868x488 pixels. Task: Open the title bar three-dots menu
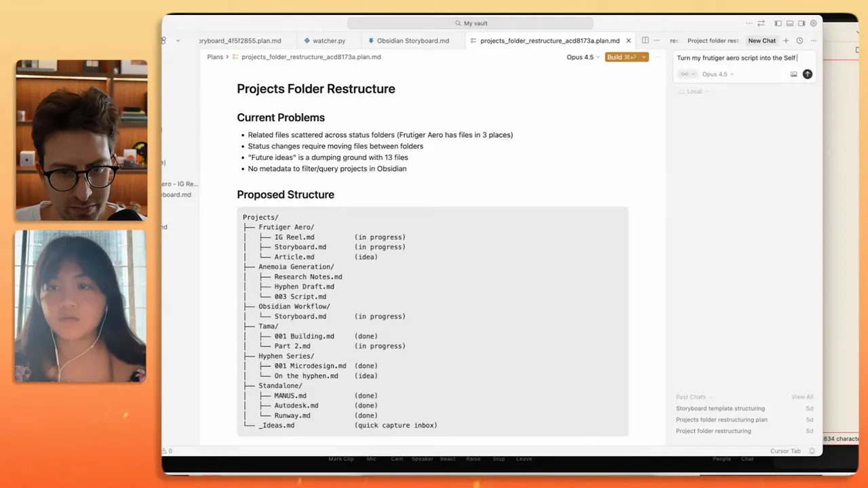pos(749,23)
